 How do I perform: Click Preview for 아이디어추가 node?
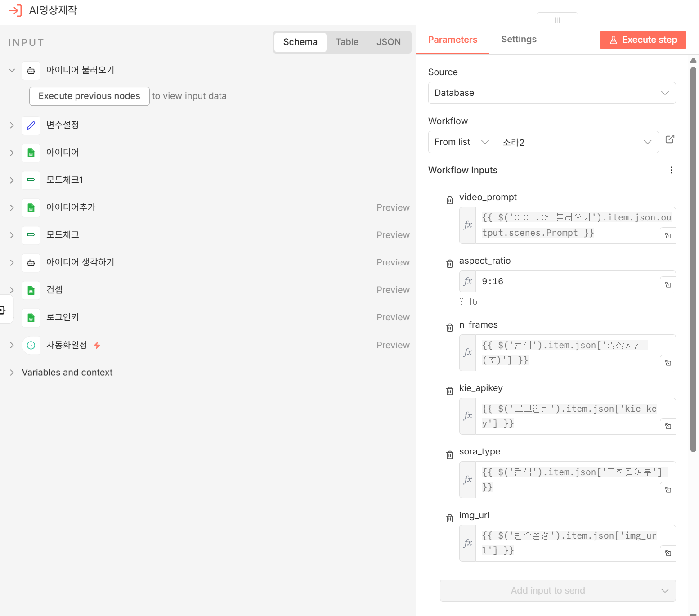pyautogui.click(x=393, y=208)
